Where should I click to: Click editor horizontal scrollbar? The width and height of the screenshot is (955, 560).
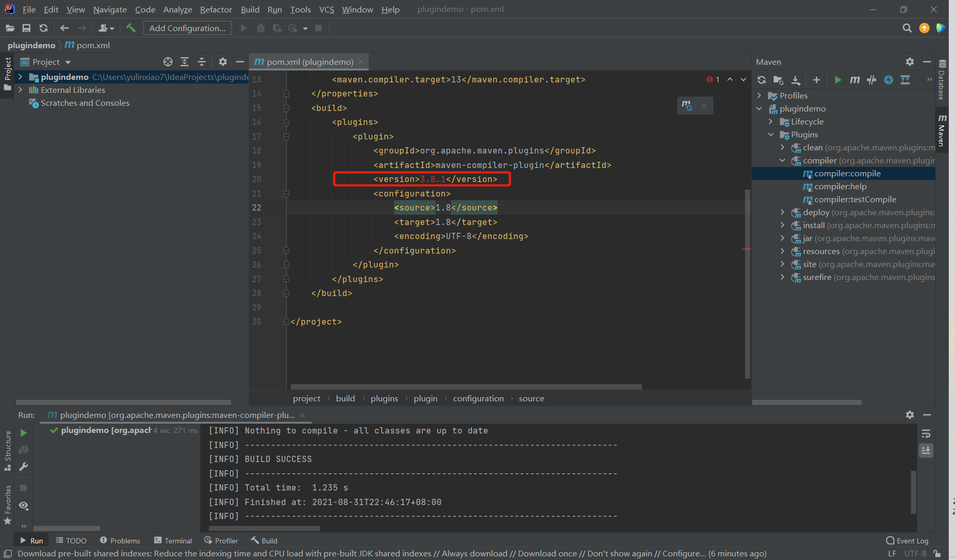pos(466,387)
